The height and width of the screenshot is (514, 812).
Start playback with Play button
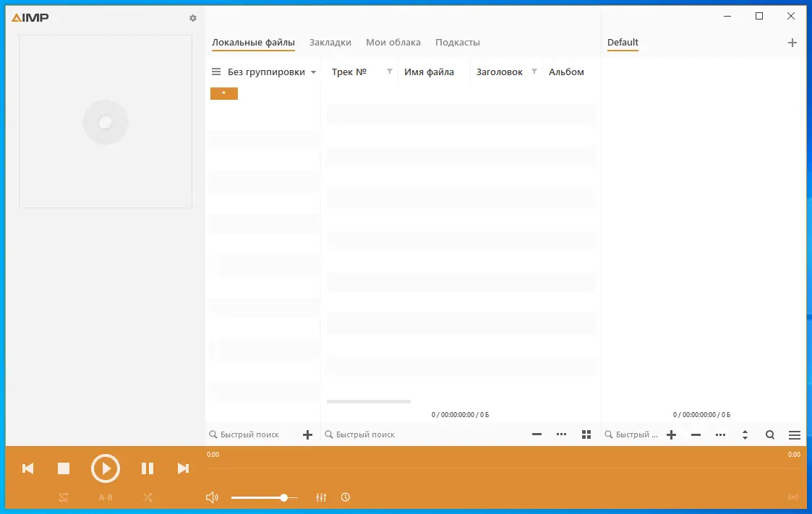point(106,468)
